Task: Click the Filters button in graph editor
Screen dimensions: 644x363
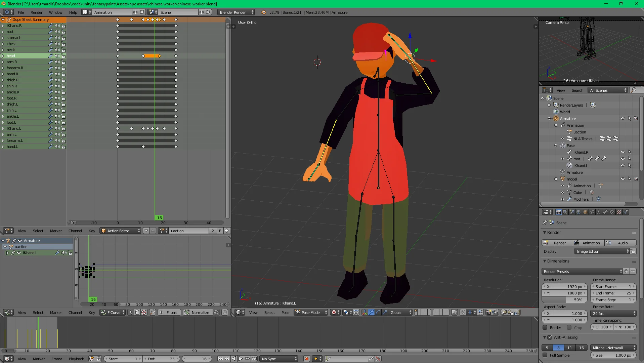Action: [169, 312]
